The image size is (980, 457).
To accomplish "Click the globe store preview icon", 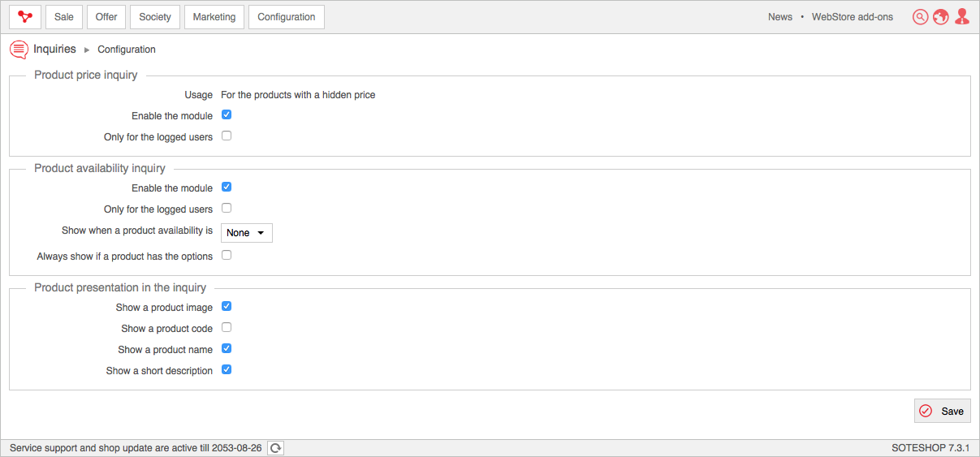I will point(941,17).
